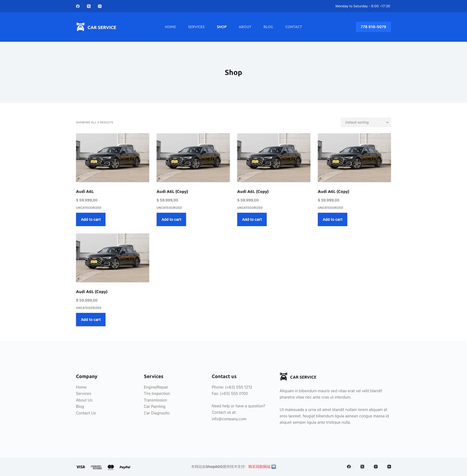
Task: Open the Engine/Repair service link
Action: coord(156,387)
